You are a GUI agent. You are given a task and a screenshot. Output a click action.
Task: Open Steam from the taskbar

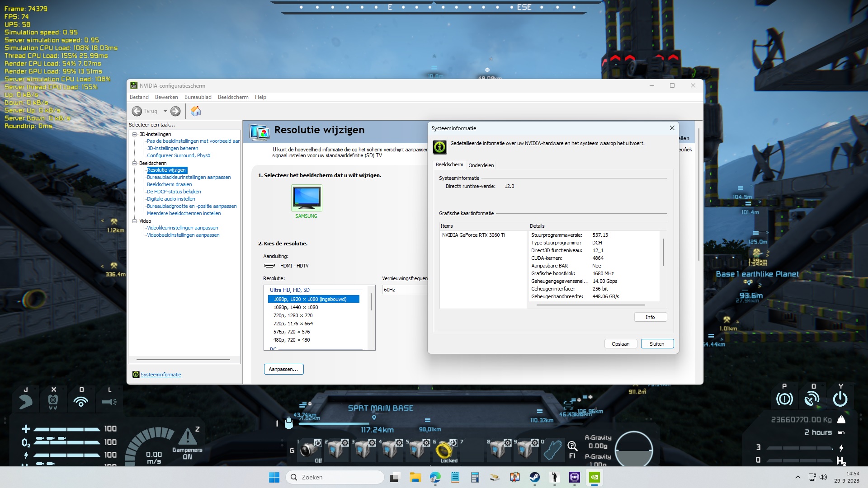[x=535, y=477]
